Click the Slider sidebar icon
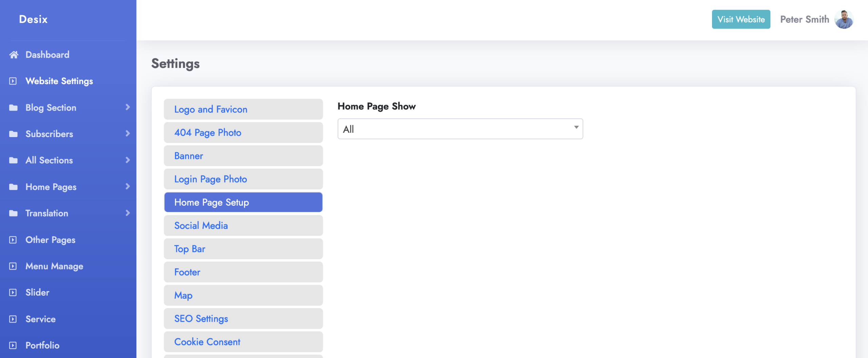This screenshot has height=358, width=868. (x=13, y=293)
